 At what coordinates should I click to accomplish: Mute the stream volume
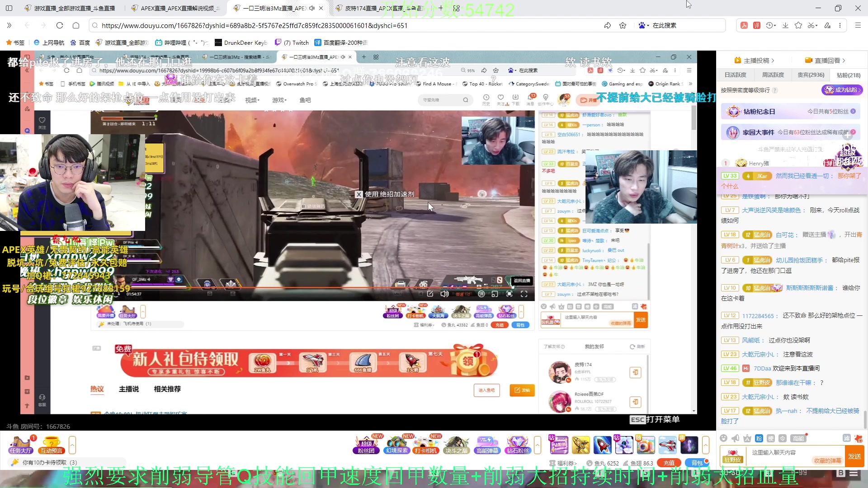(x=444, y=293)
